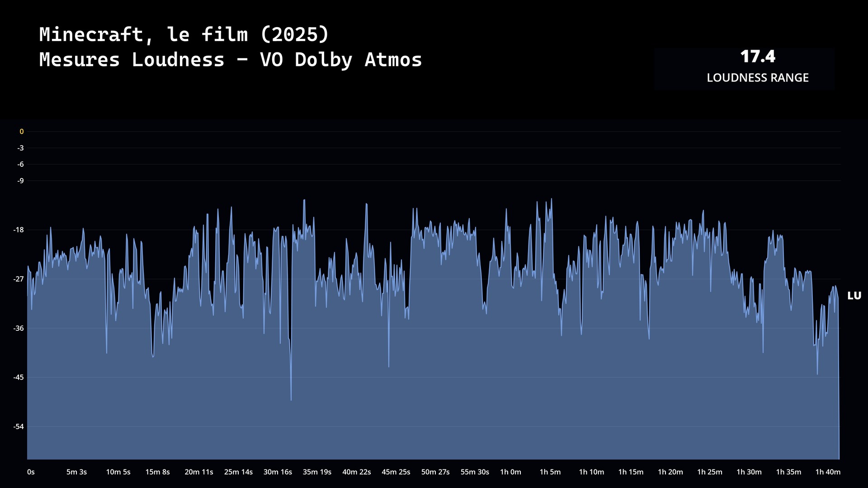Click the -45 y-axis label
The image size is (868, 488).
pyautogui.click(x=19, y=377)
